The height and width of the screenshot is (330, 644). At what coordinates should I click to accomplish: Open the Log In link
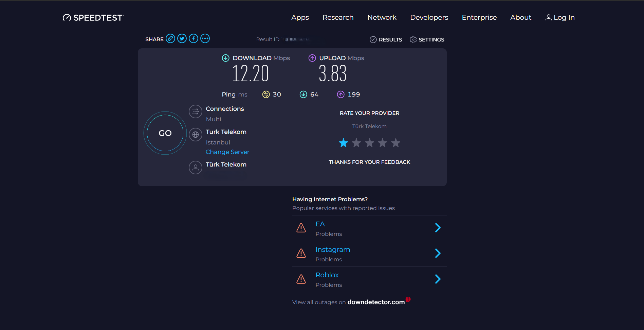click(564, 17)
